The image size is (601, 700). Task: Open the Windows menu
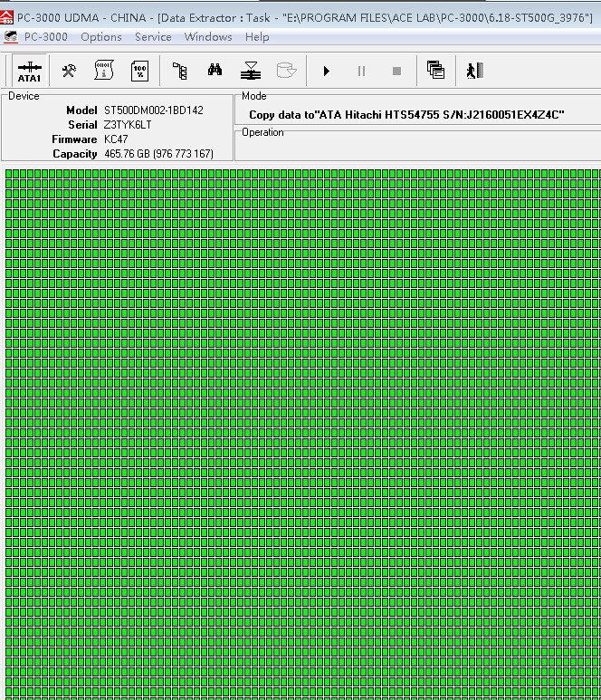click(x=208, y=37)
